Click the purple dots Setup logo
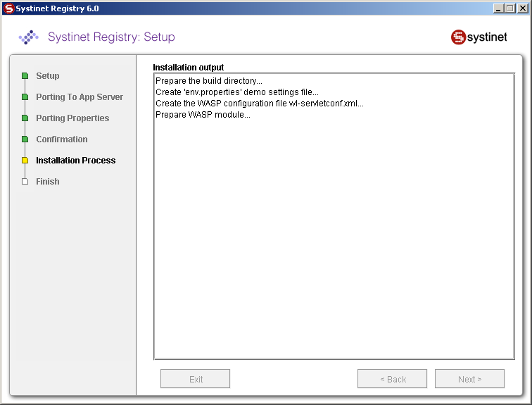Screen dimensions: 532x405 [x=28, y=37]
